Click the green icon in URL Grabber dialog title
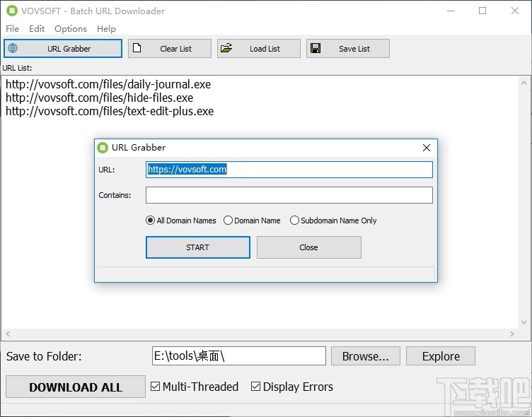 (x=103, y=148)
